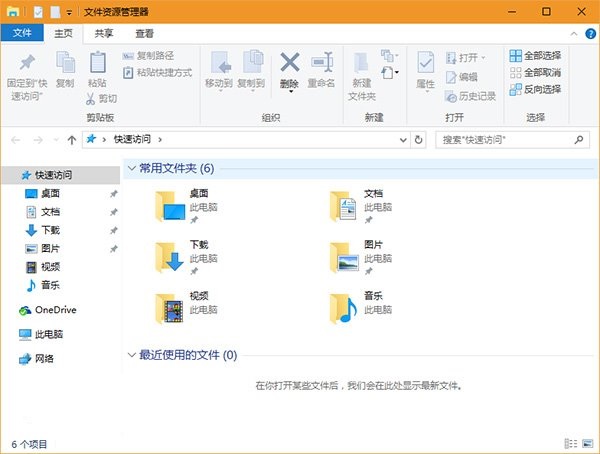Screen dimensions: 600x454
Task: Click the back navigation arrow
Action: point(16,140)
